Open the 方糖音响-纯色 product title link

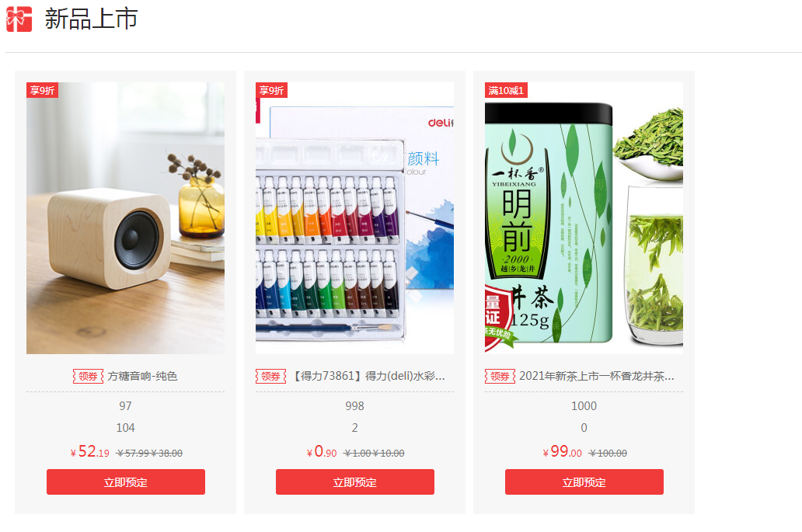pos(142,376)
